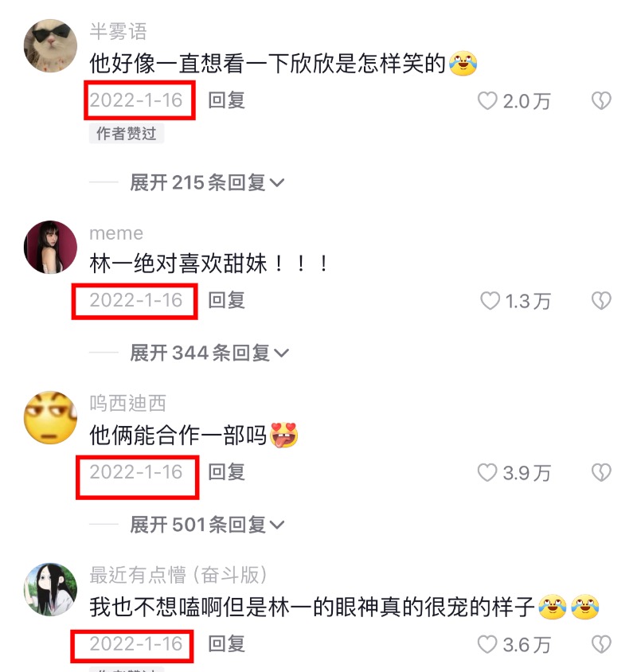Like the 3.6万 comment about 林一的眼神
This screenshot has width=637, height=672.
tap(487, 645)
